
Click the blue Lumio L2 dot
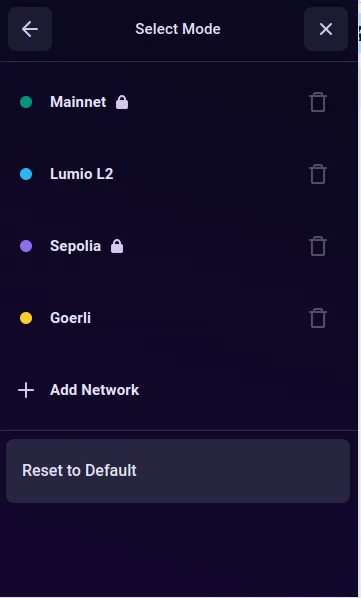[x=26, y=174]
